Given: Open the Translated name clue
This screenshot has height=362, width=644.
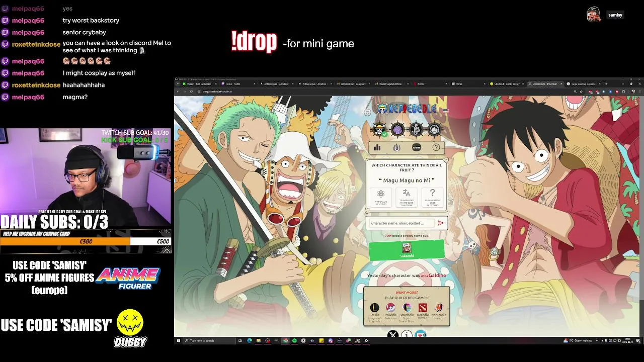Looking at the screenshot, I should coord(407,198).
